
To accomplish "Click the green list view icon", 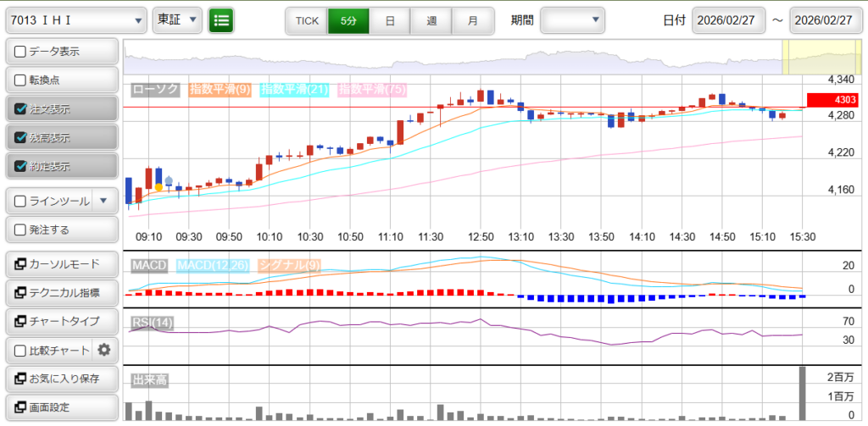I will pos(221,19).
